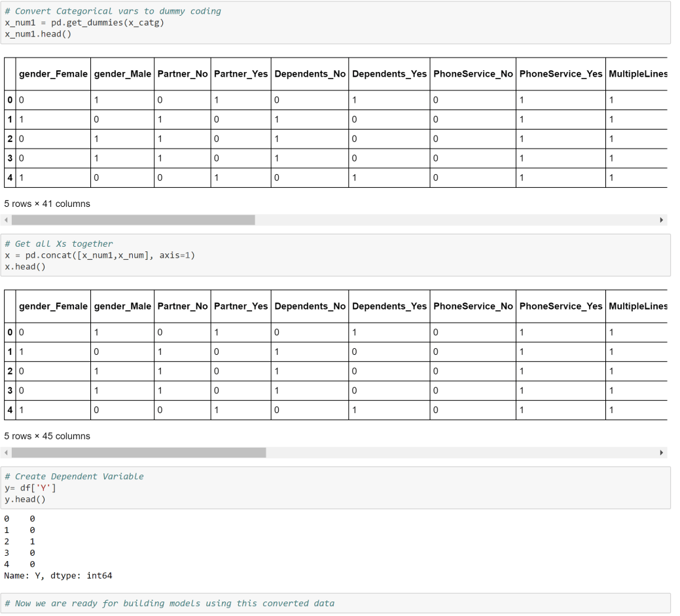The image size is (680, 616).
Task: Click the 'Name: Y, dtype: int64' output line
Action: tap(58, 575)
